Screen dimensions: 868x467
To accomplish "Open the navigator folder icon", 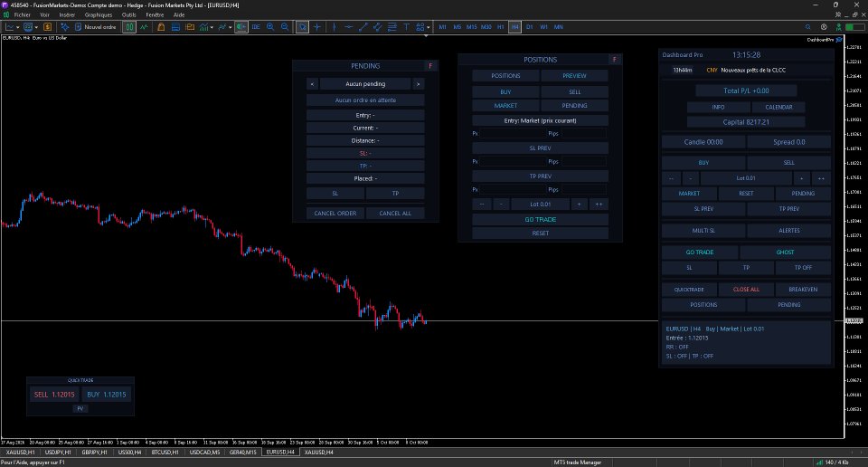I will click(x=190, y=26).
